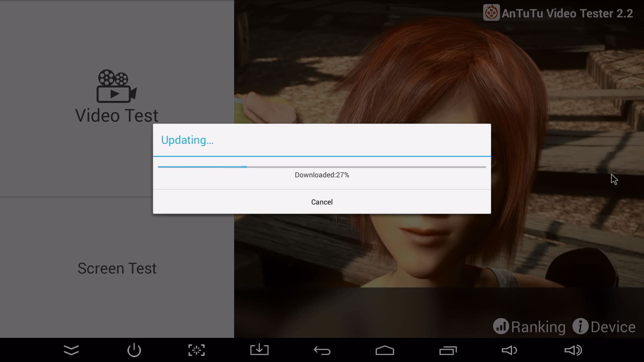The width and height of the screenshot is (644, 362).
Task: Go to the Android home screen
Action: (x=385, y=351)
